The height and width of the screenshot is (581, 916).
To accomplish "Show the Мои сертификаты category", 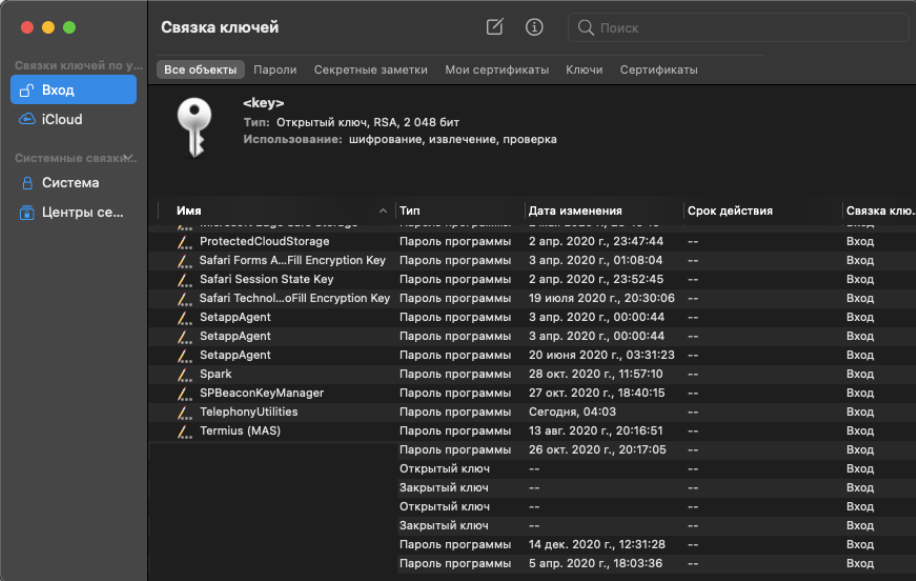I will click(497, 70).
